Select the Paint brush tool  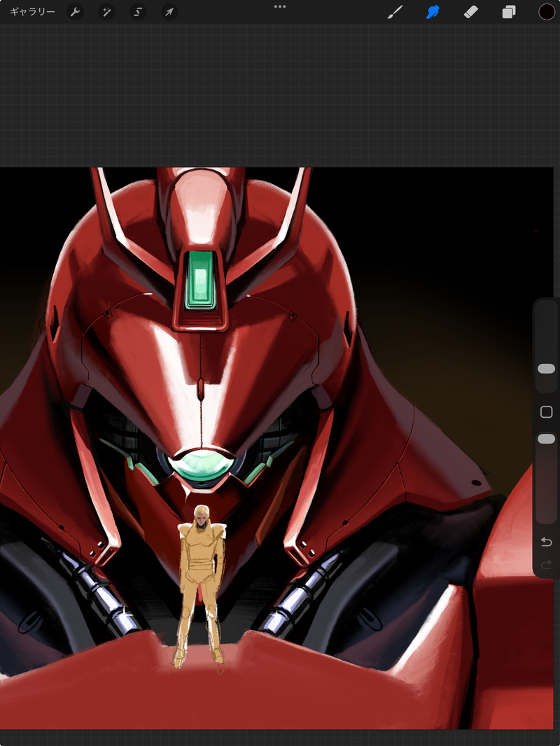pyautogui.click(x=395, y=12)
